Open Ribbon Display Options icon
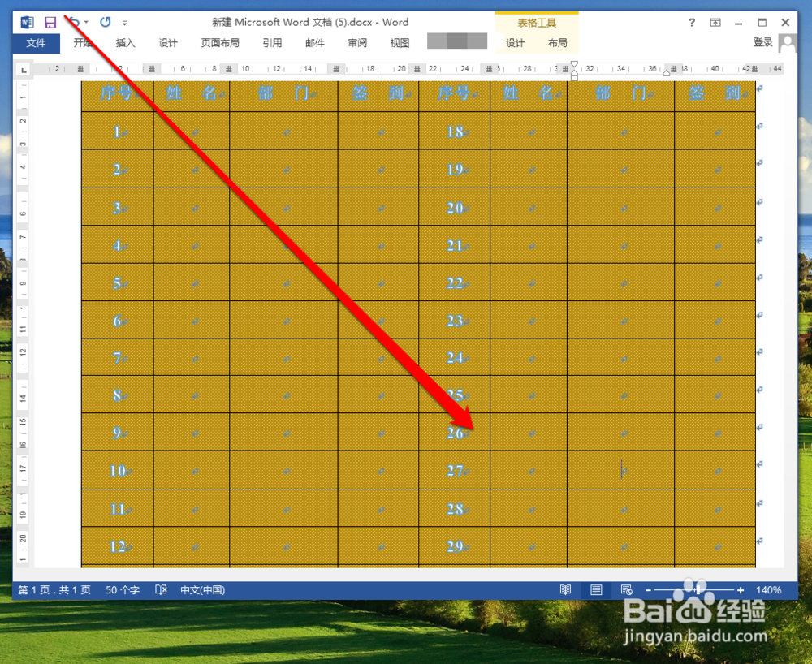 click(x=715, y=22)
